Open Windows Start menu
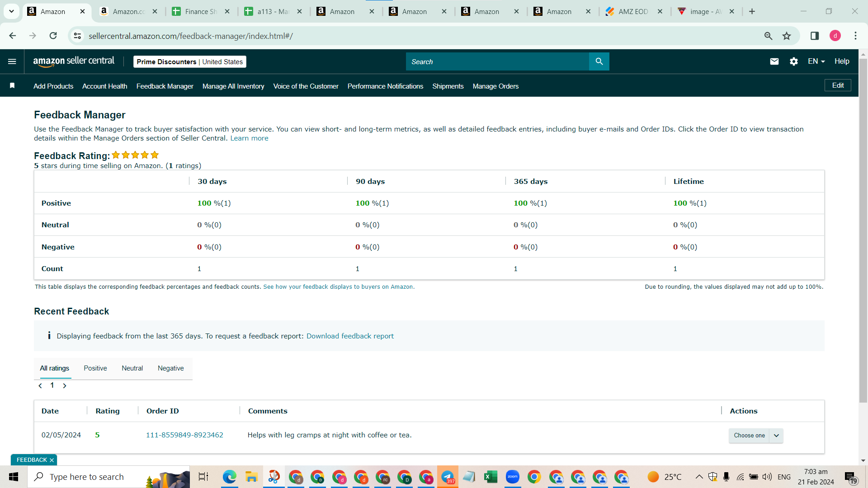 click(14, 477)
